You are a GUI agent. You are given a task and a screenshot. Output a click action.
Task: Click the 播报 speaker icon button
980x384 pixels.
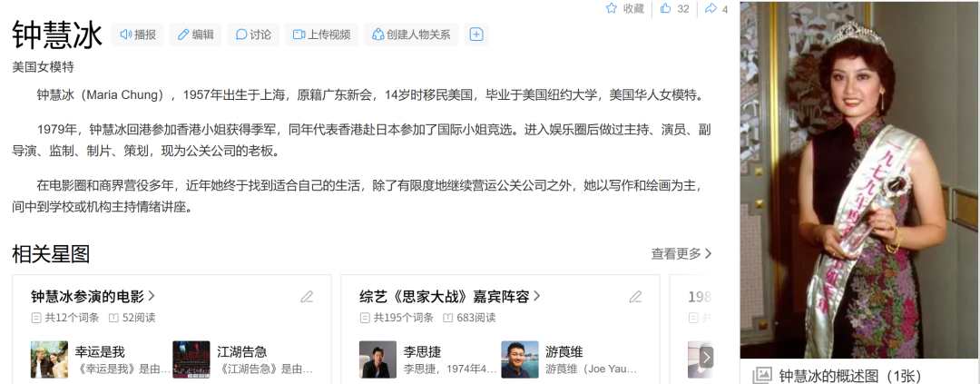(x=137, y=34)
